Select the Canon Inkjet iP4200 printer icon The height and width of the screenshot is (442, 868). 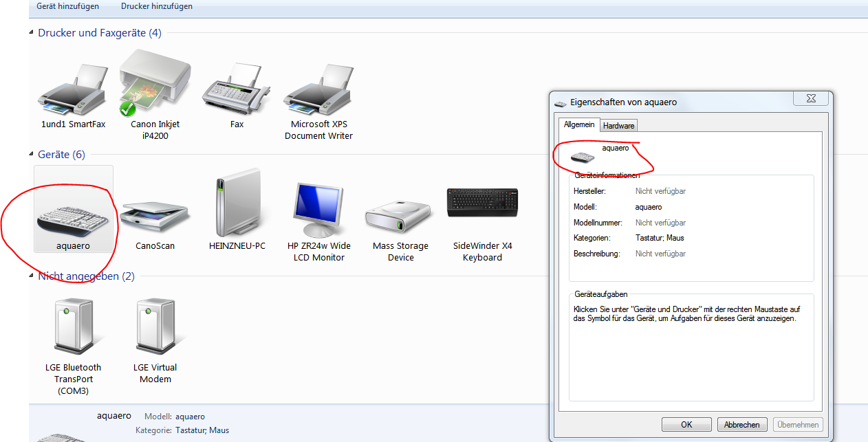tap(155, 82)
